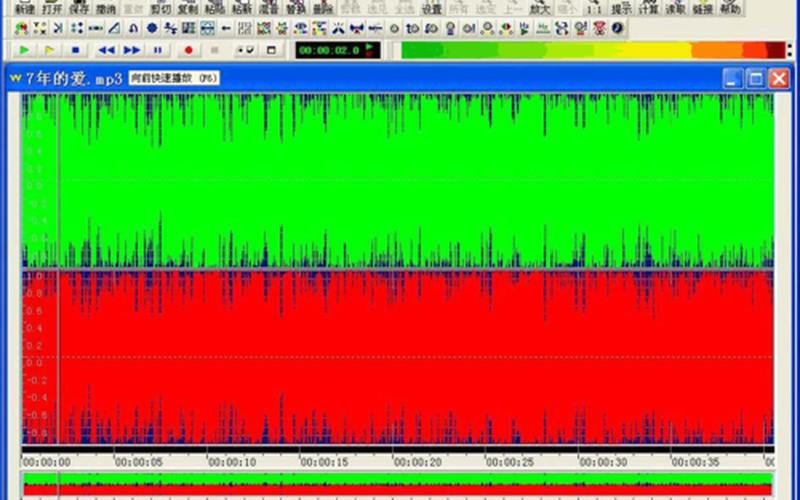This screenshot has height=500, width=800.
Task: Click the blue arrows cycle icon in effects bar
Action: click(562, 28)
